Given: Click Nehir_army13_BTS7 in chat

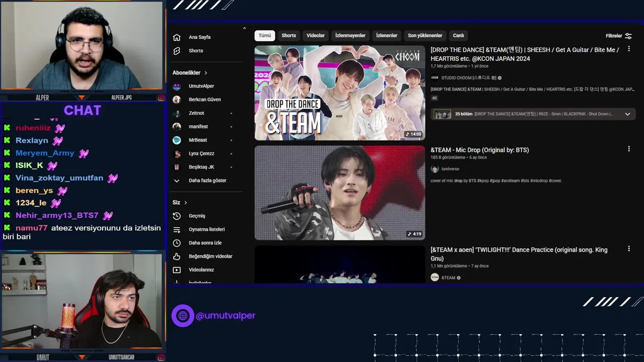Looking at the screenshot, I should [57, 215].
